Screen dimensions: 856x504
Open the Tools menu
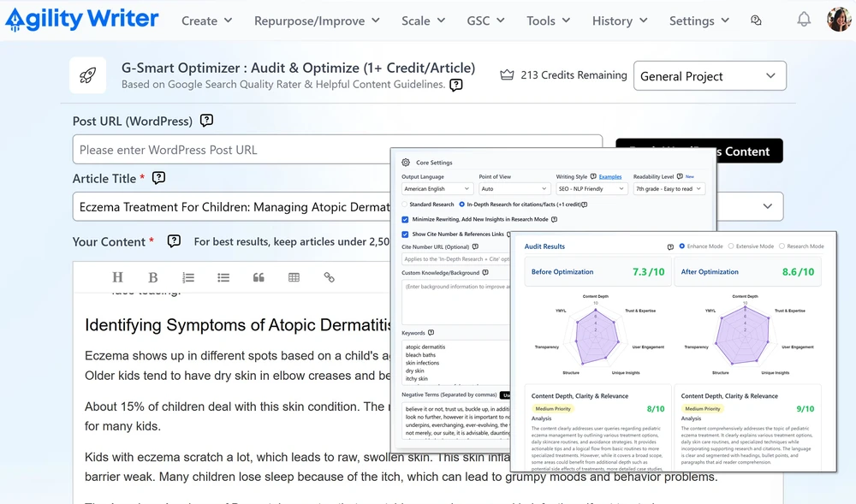click(548, 21)
